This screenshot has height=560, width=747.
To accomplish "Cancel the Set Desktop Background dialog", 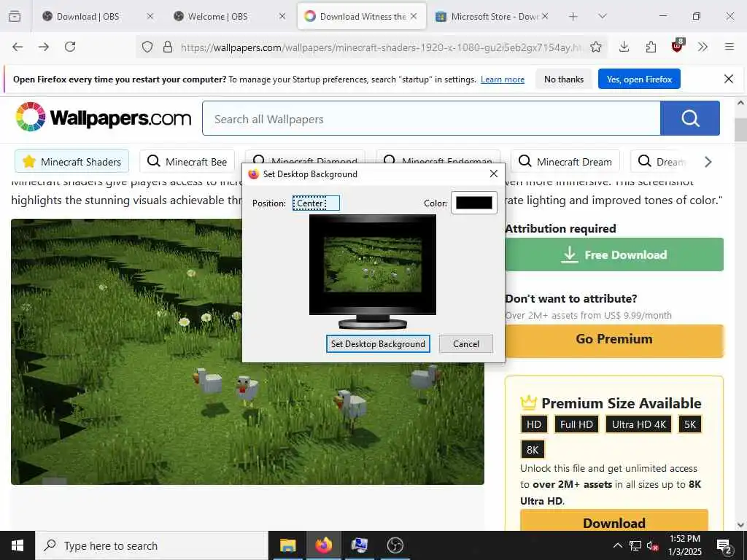I will click(x=466, y=344).
